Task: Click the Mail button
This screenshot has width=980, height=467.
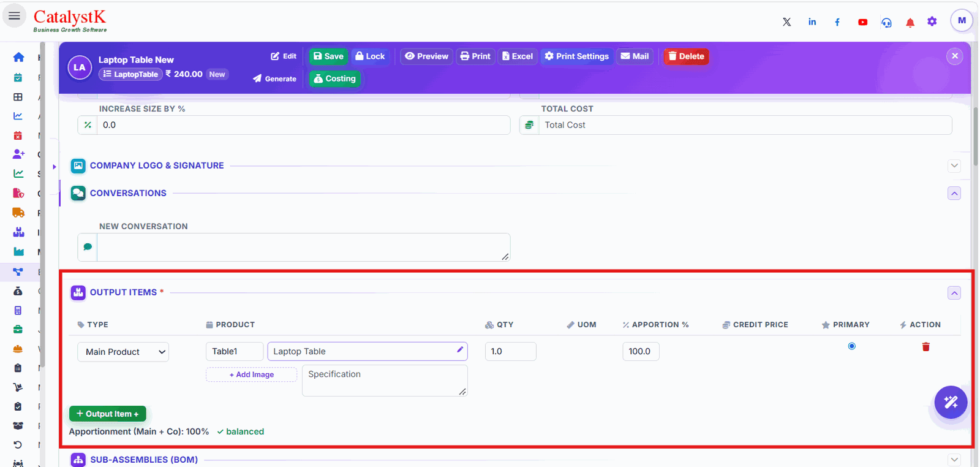Action: 635,56
